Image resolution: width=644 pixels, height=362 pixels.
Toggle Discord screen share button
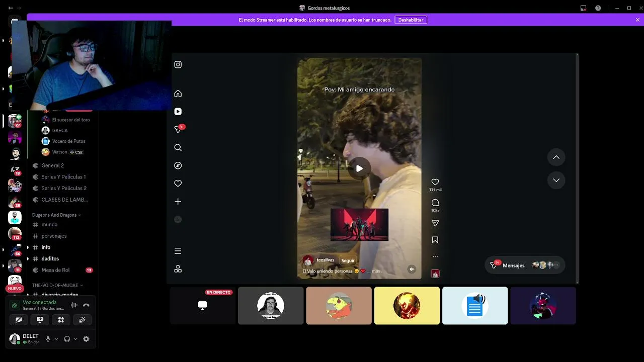coord(40,319)
